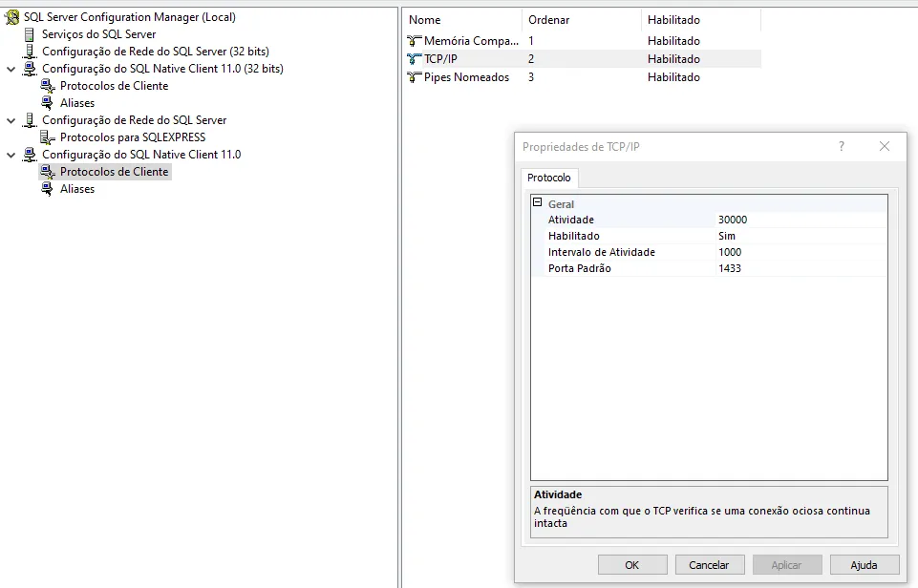Select the Memória Compa... row name

[x=471, y=41]
